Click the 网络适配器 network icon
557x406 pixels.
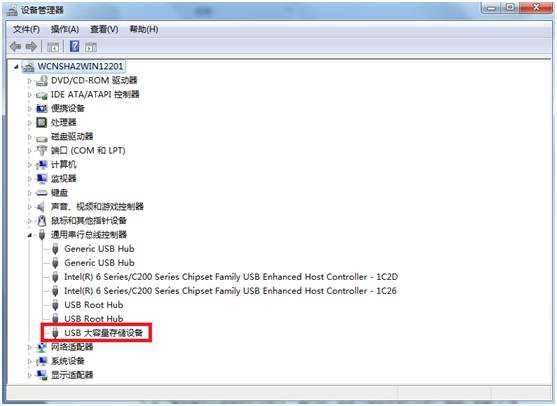42,347
